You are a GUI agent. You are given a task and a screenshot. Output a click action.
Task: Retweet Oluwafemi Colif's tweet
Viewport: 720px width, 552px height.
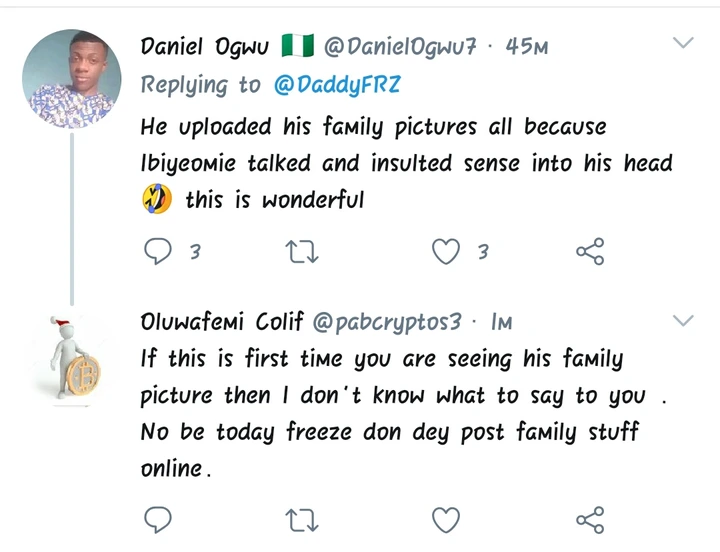coord(302,519)
